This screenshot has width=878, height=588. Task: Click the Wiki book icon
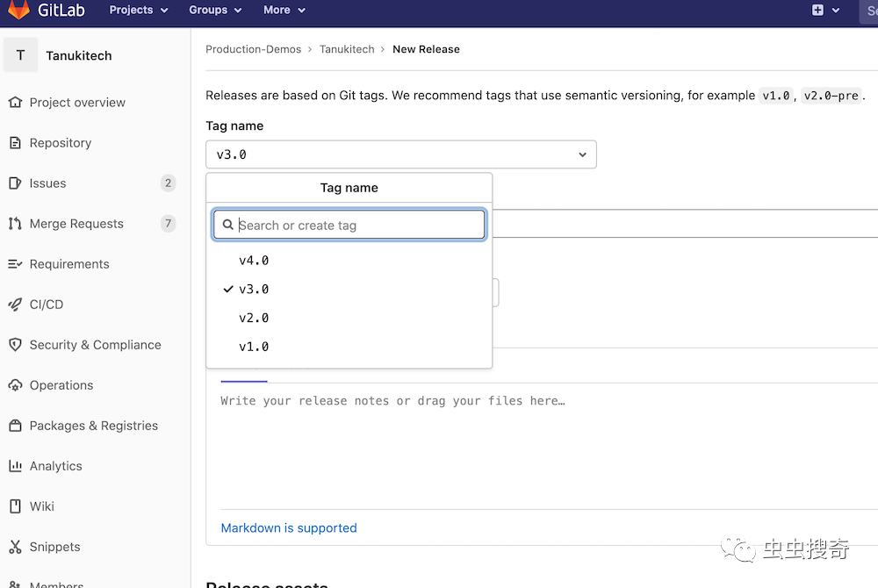point(15,506)
